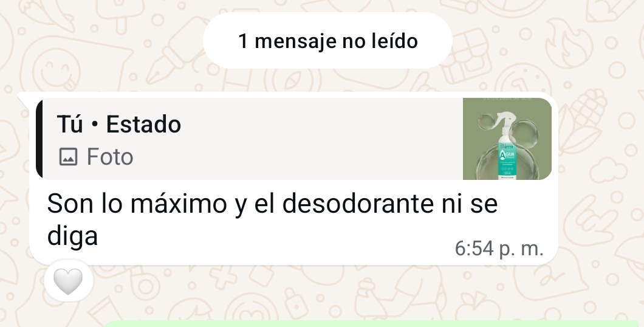Click the message bubble's top-left tail
644x327 pixels.
(24, 98)
